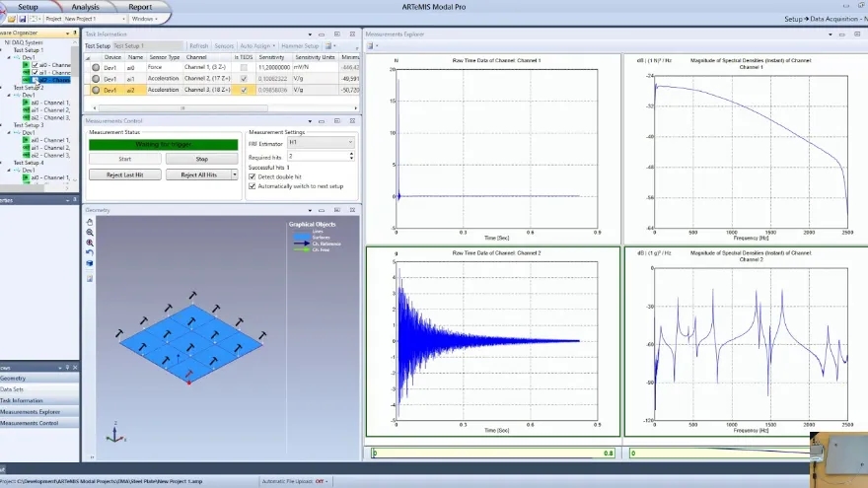Pin the Hardware Organizer panel
Viewport: 868px width, 488px height.
(x=75, y=34)
